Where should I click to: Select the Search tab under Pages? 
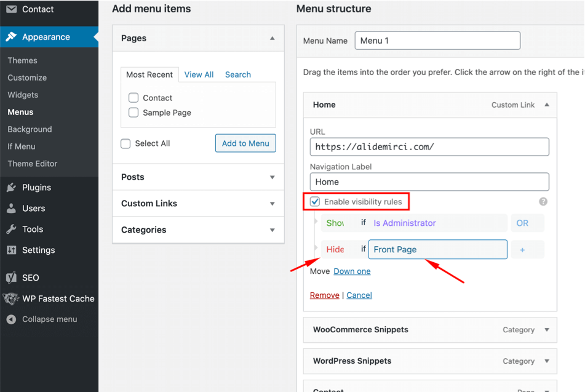coord(237,74)
